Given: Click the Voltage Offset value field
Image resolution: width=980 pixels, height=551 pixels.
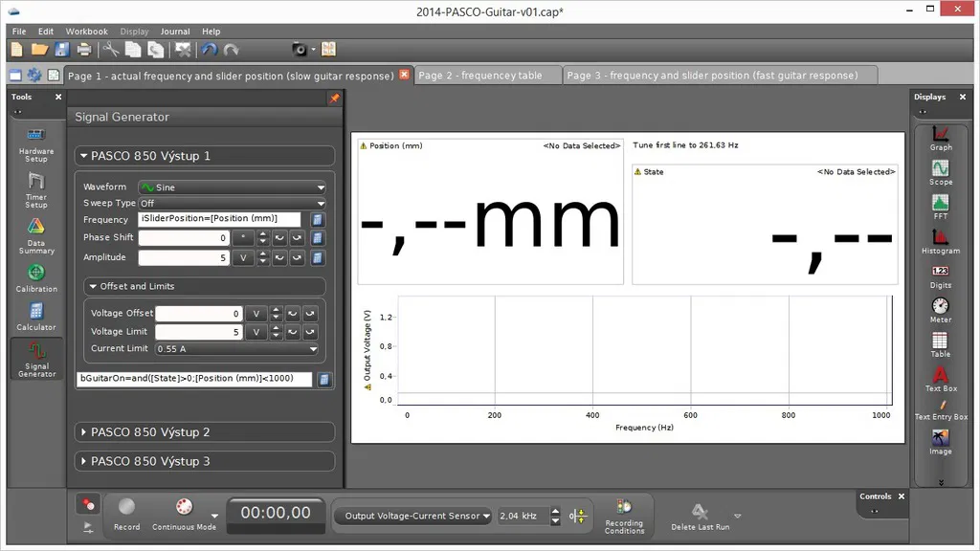Looking at the screenshot, I should click(199, 313).
